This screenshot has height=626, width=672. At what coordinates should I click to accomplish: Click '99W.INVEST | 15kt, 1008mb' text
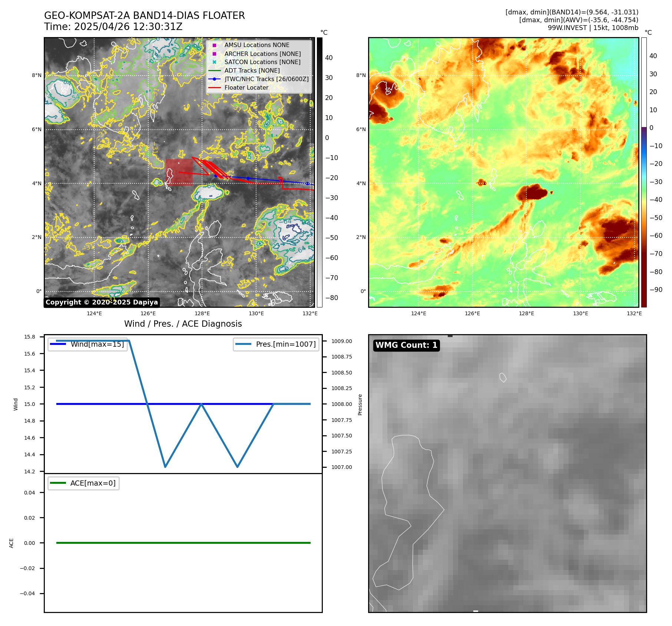593,28
